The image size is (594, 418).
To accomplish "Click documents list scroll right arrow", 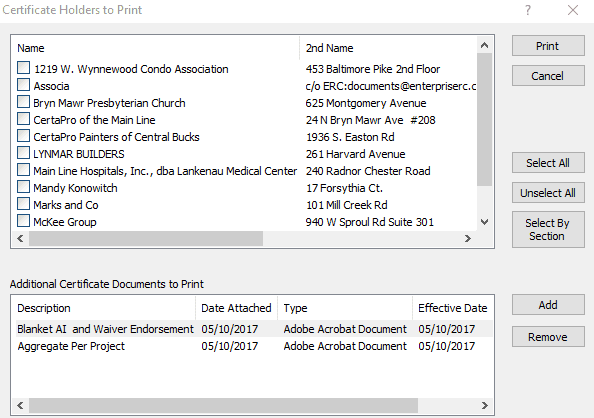I will tap(485, 405).
